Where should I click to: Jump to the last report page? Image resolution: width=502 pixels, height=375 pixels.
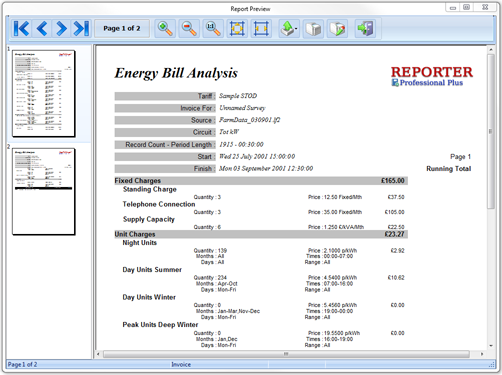tap(81, 28)
